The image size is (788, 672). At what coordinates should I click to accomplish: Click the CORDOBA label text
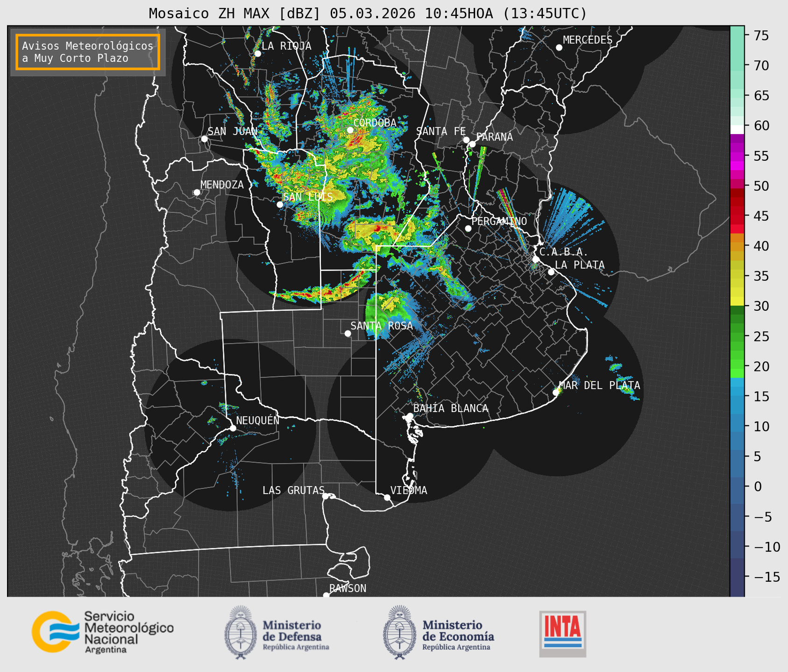tap(375, 123)
